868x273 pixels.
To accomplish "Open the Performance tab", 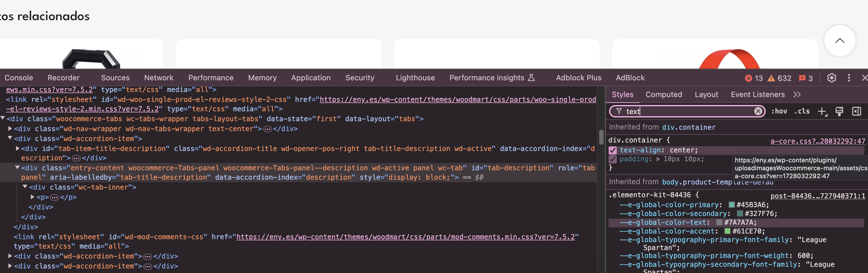I will (x=211, y=78).
